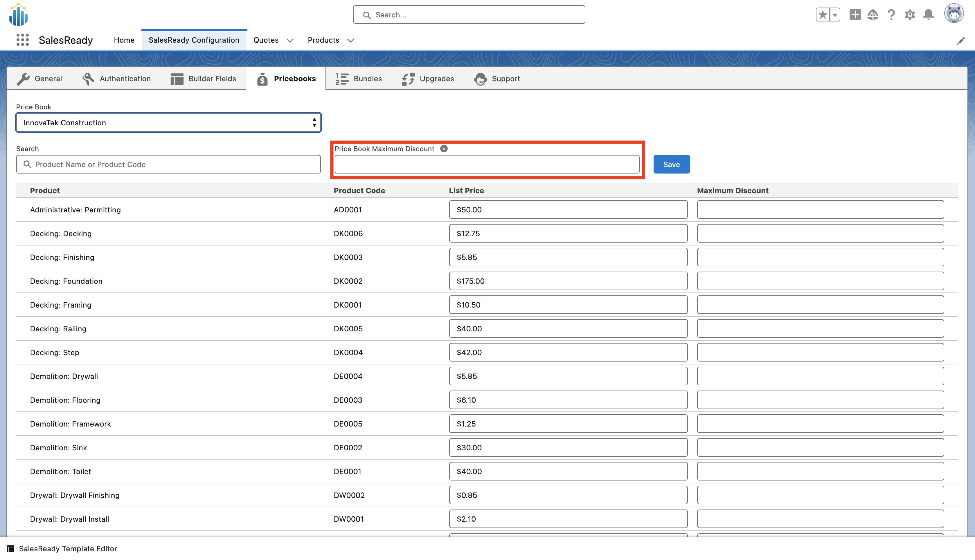Expand the Products tab dropdown chevron
This screenshot has width=975, height=560.
[350, 40]
